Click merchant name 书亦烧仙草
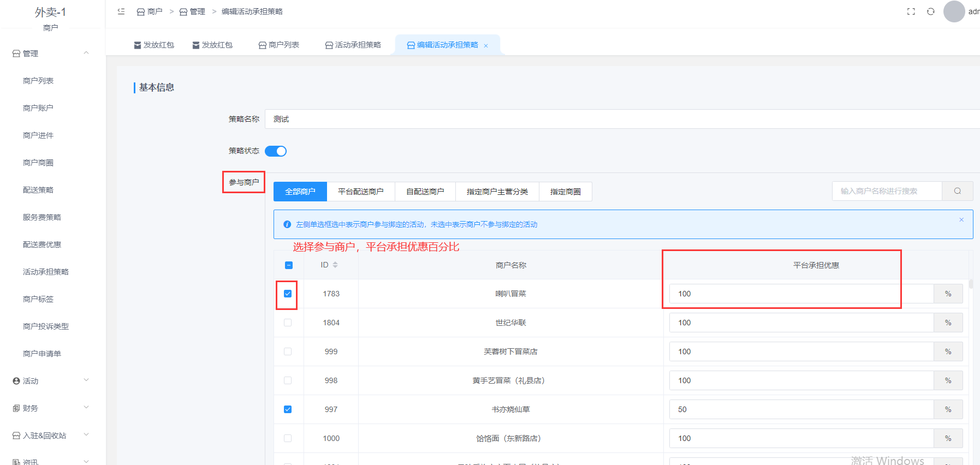 click(510, 409)
